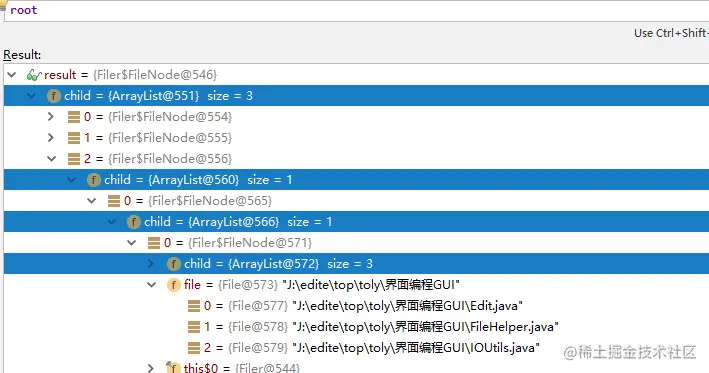Select row 0 = Filer$FileNode@554

(x=356, y=117)
